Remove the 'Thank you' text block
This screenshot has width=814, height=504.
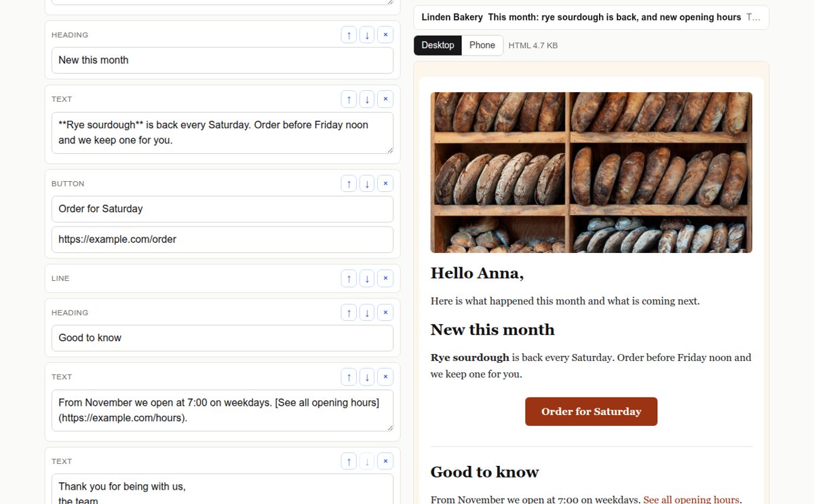[x=385, y=461]
